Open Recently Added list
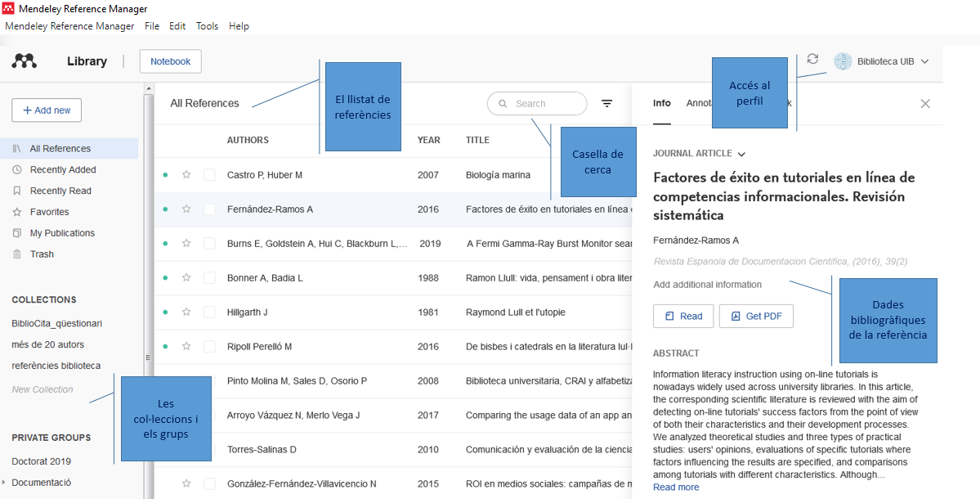Viewport: 980px width, 499px height. pos(63,170)
